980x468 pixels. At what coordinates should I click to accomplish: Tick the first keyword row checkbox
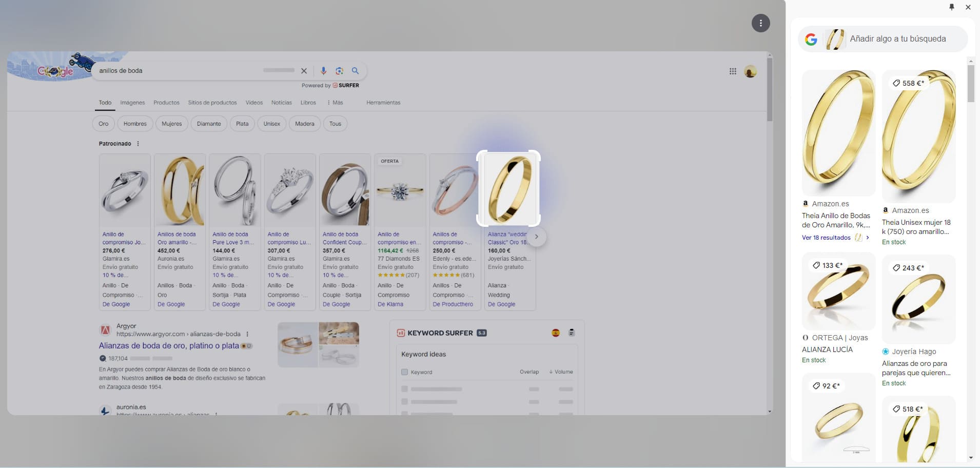(404, 389)
